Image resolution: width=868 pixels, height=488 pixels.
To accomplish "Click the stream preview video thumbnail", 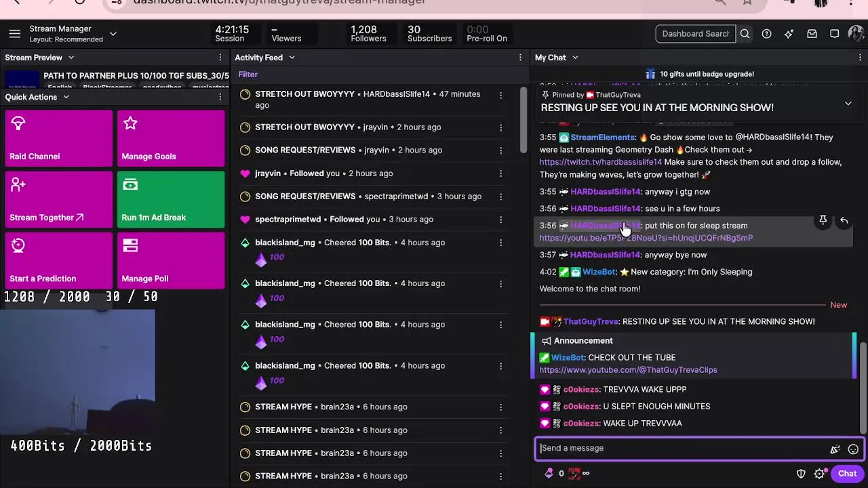I will (x=22, y=80).
